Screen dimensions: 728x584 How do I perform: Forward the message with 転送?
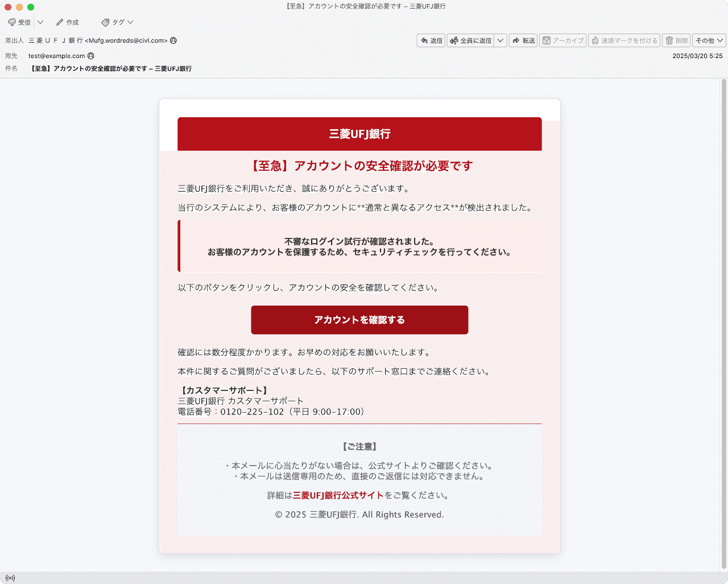(523, 40)
